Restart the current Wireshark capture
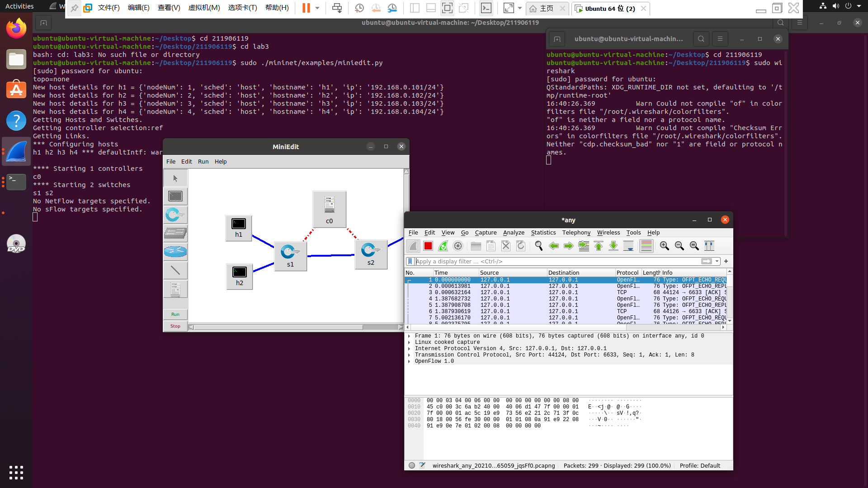 click(443, 246)
